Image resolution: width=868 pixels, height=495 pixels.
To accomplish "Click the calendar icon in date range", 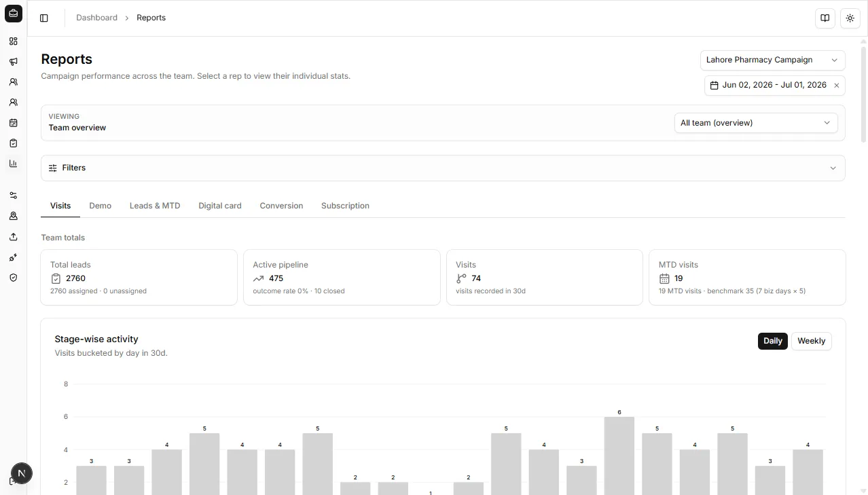I will tap(715, 86).
